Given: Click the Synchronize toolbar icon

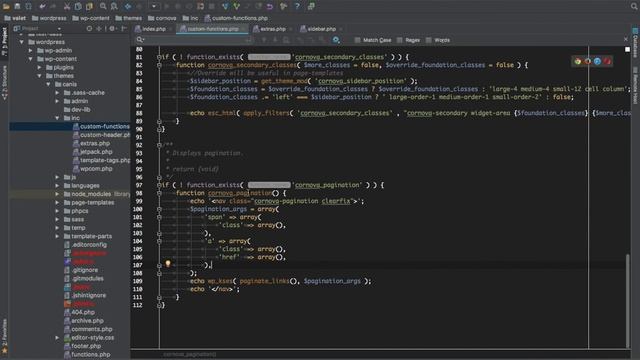Looking at the screenshot, I should tap(28, 6).
